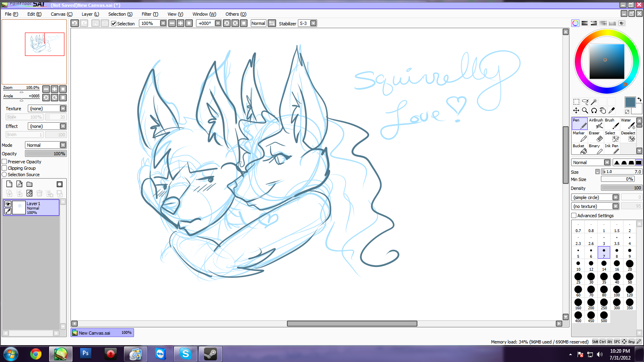
Task: Open the no texture brush dropdown
Action: [x=595, y=206]
